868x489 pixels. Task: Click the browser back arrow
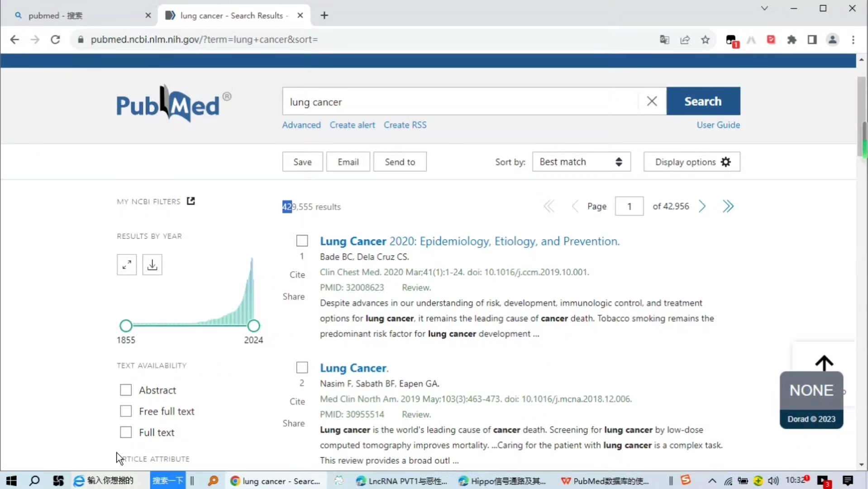tap(14, 39)
